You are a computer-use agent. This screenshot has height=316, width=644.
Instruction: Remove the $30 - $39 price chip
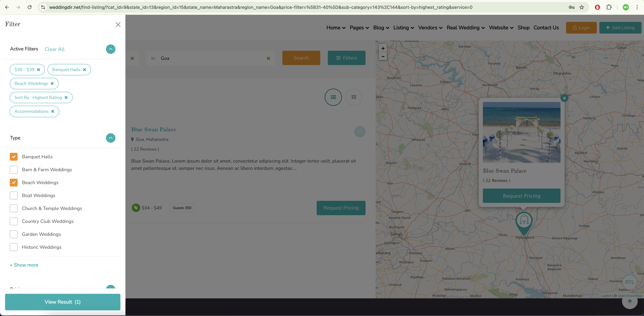coord(39,70)
